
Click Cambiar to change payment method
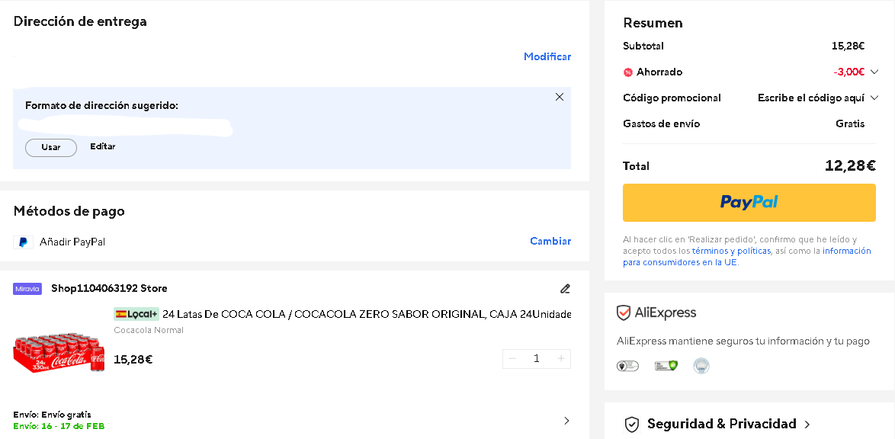tap(551, 241)
